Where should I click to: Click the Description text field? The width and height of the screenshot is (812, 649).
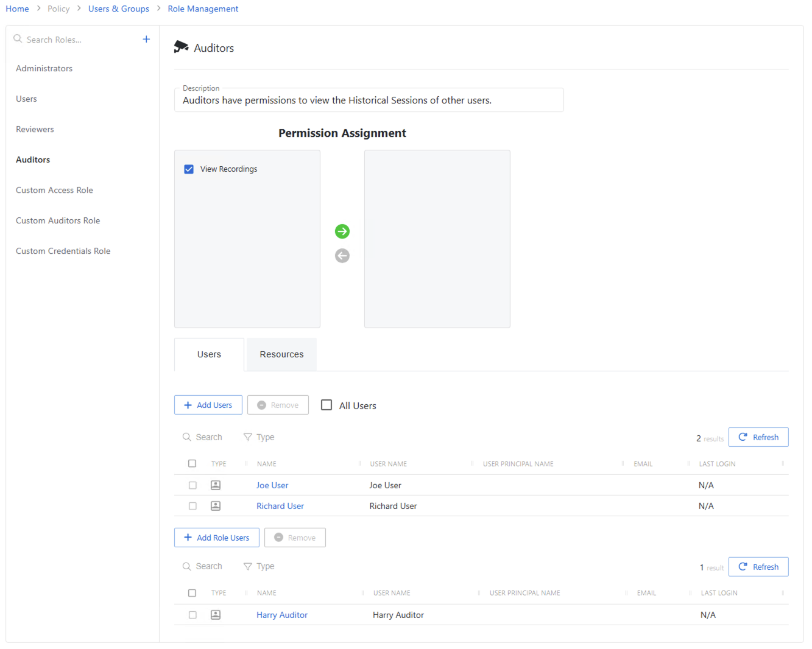(369, 100)
